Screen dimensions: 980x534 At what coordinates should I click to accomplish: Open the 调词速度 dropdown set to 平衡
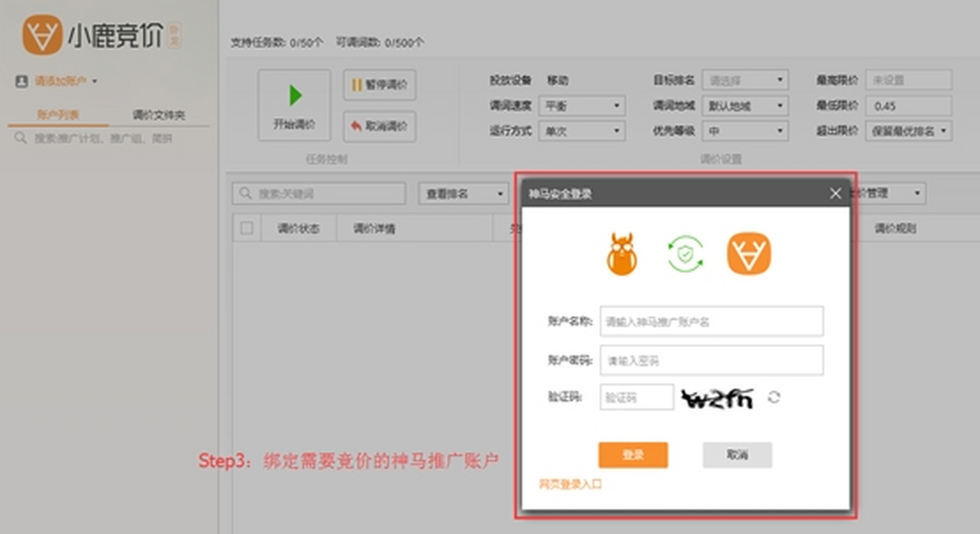581,105
